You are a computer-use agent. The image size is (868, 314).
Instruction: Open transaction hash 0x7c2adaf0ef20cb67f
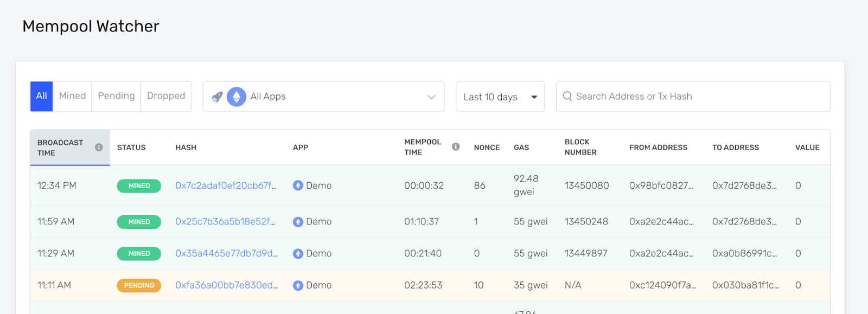tap(226, 185)
